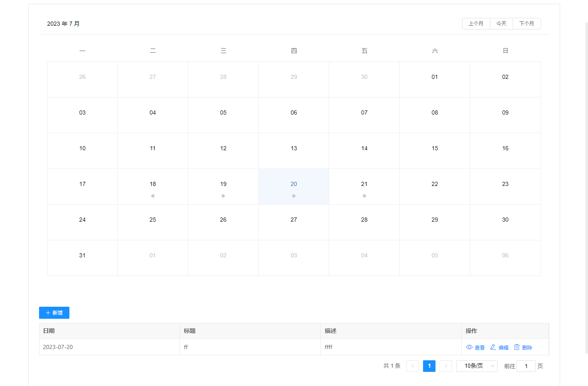The height and width of the screenshot is (386, 588).
Task: Focus the 前往 page number input field
Action: 526,366
